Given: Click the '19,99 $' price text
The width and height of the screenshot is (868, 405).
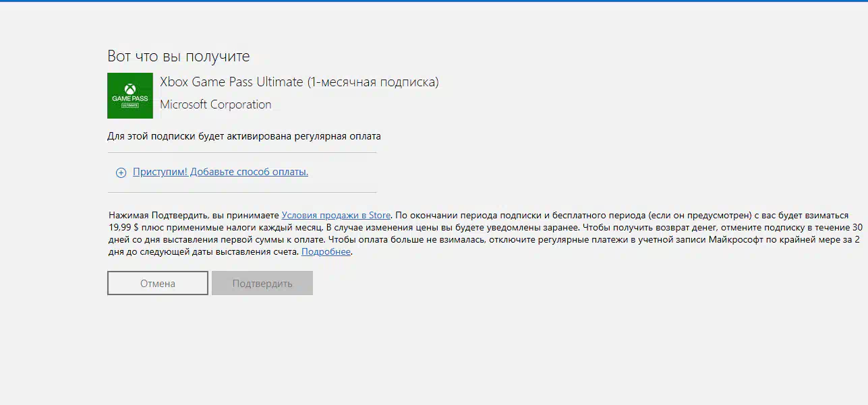Looking at the screenshot, I should click(123, 227).
